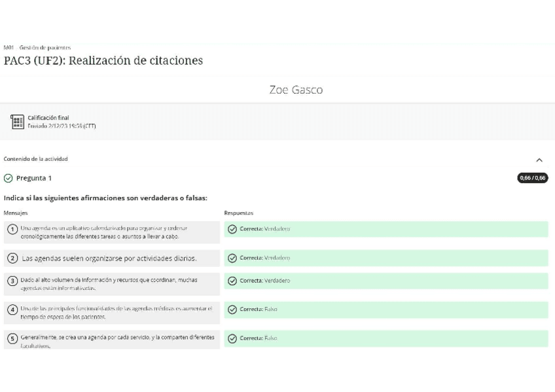Click the check icon in the first Correcta: Verdadero answer
Image resolution: width=555 pixels, height=392 pixels.
point(232,229)
